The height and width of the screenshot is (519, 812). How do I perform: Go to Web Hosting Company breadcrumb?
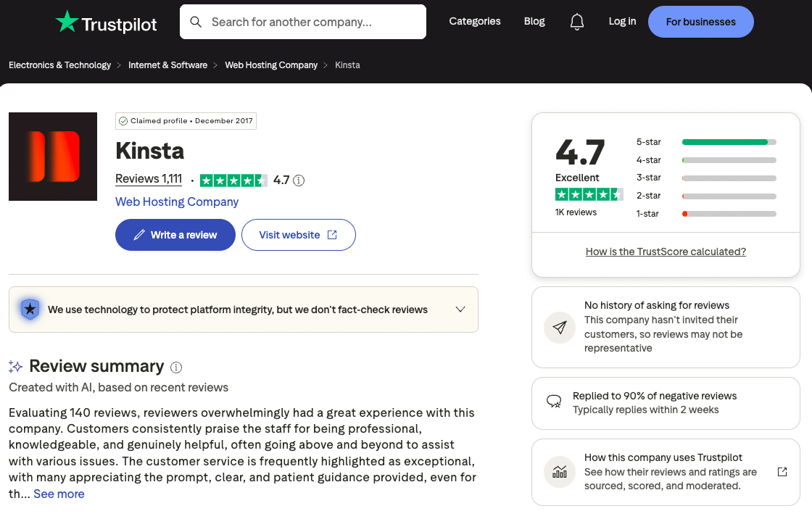click(x=271, y=65)
